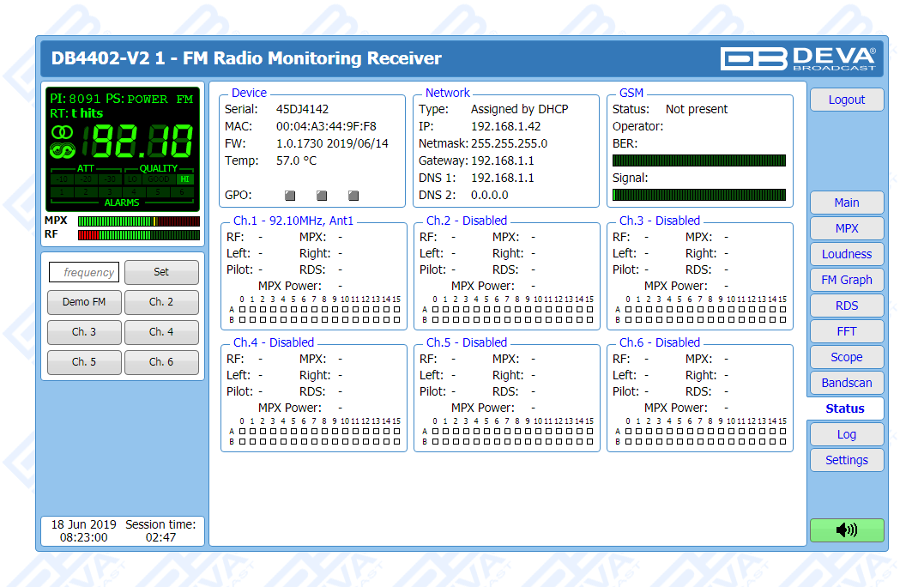Screen dimensions: 924x587
Task: Select the Demo FM preset
Action: (x=84, y=302)
